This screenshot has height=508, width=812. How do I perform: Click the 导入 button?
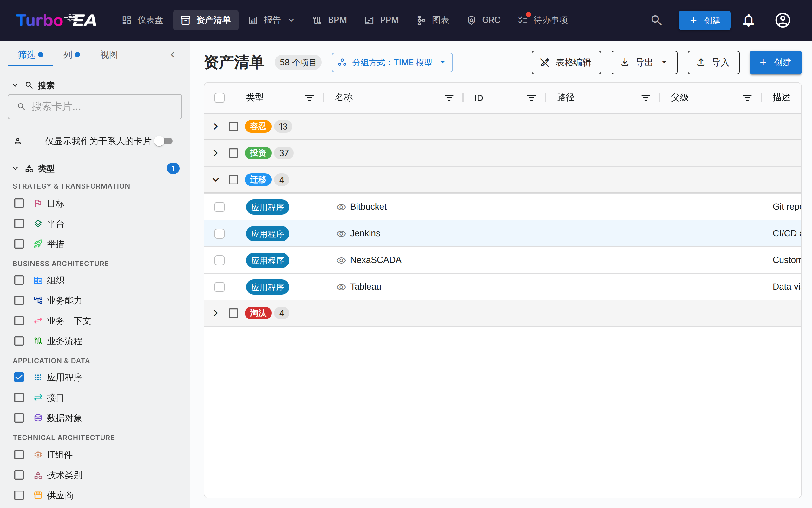(713, 63)
